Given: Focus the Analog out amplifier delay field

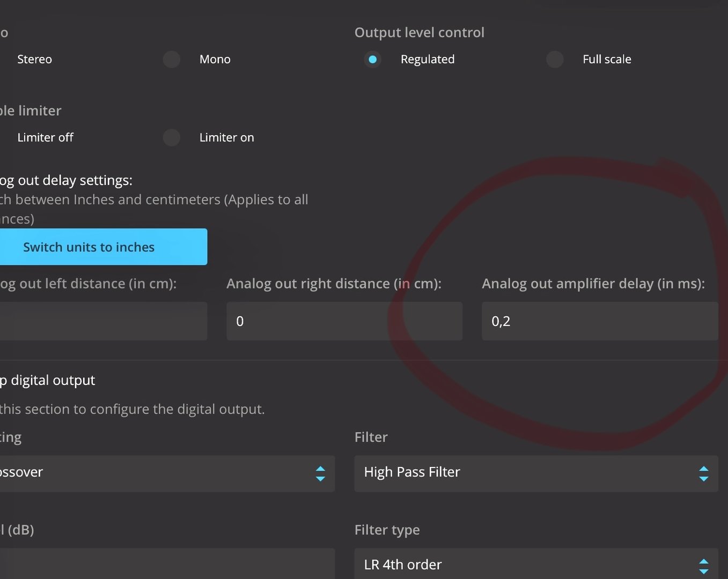Looking at the screenshot, I should coord(599,321).
